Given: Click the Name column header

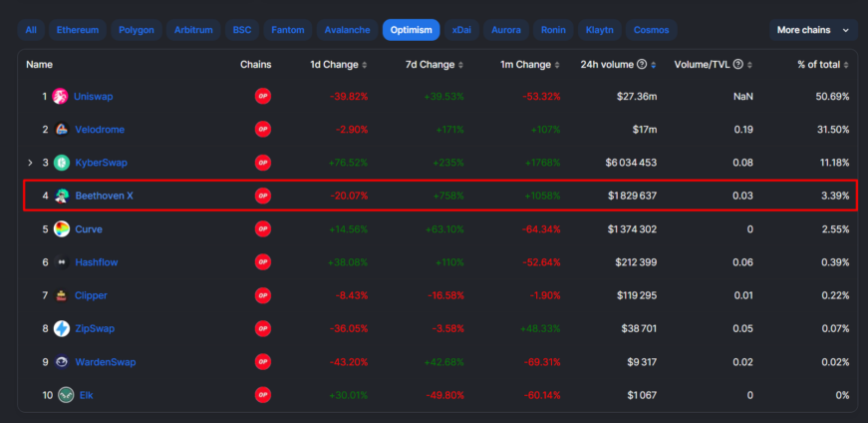Looking at the screenshot, I should pyautogui.click(x=39, y=64).
